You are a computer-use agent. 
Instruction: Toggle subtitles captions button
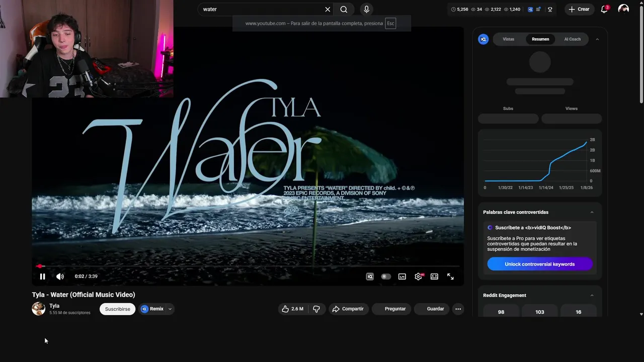(x=402, y=277)
